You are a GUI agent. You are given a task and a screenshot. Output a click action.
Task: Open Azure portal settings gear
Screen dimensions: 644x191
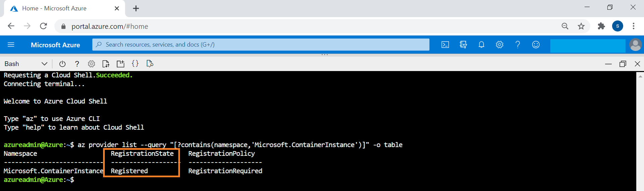point(500,45)
